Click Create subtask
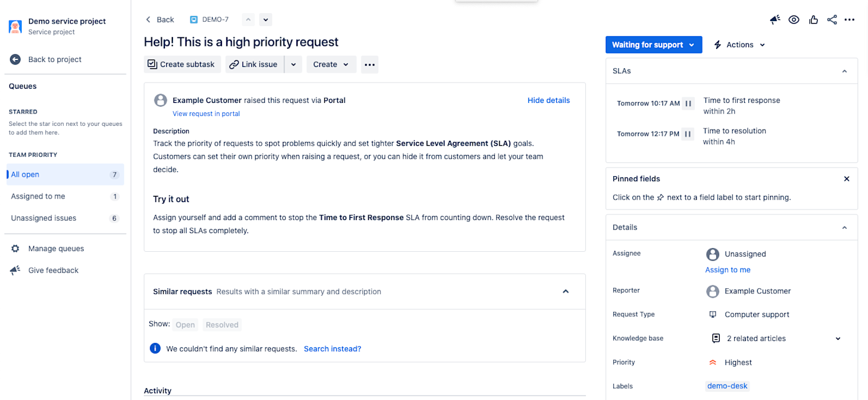Viewport: 868px width, 400px height. 182,64
